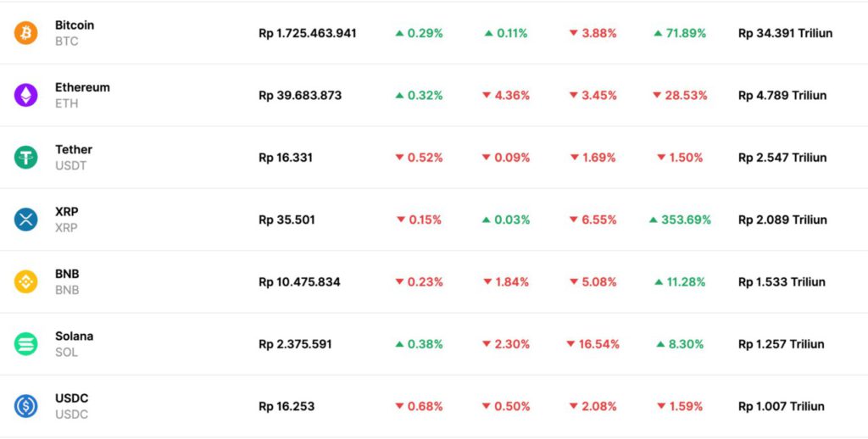Click USDC market cap Rp 1.007 Triliun
The image size is (868, 439).
click(781, 407)
